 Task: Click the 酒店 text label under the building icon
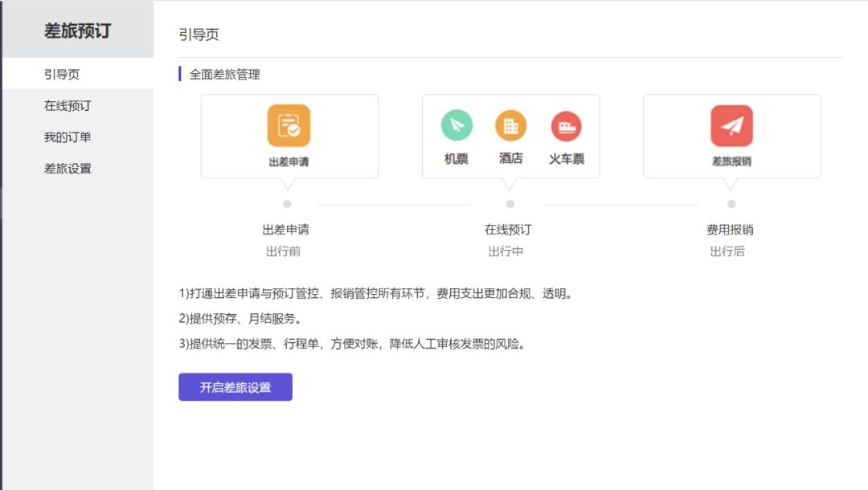pyautogui.click(x=510, y=158)
